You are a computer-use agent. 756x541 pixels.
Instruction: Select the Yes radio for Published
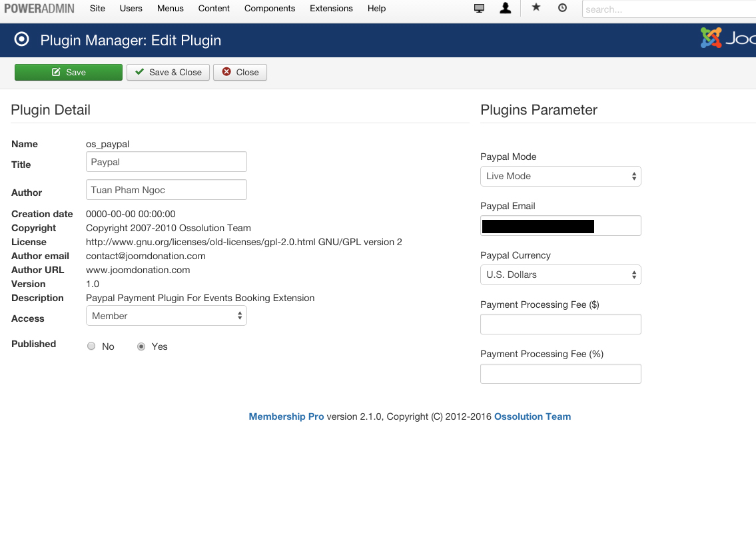(141, 346)
